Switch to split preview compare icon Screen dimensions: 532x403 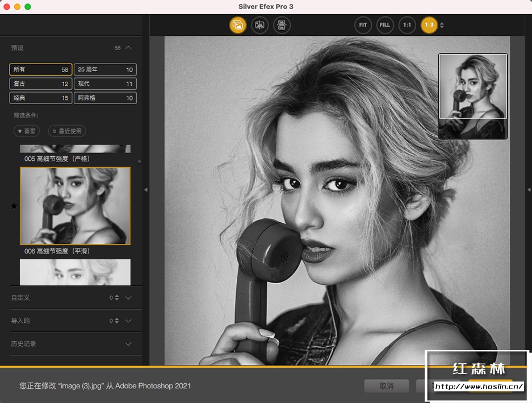pos(260,25)
